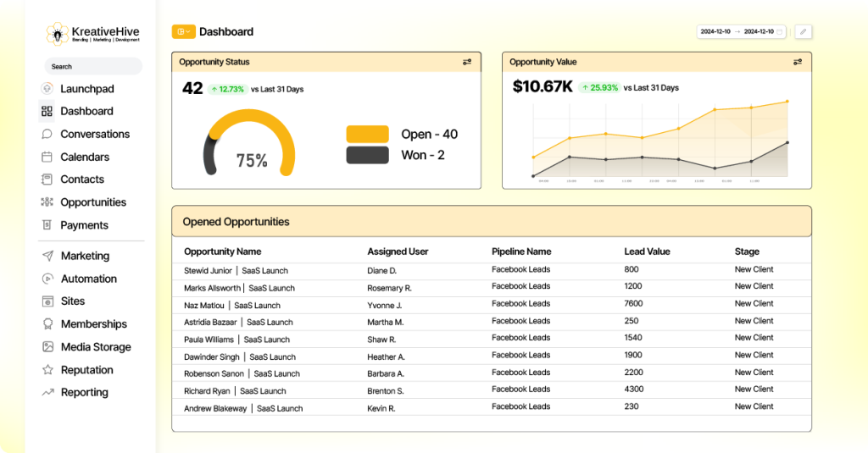Select the Reporting menu item

pos(84,393)
